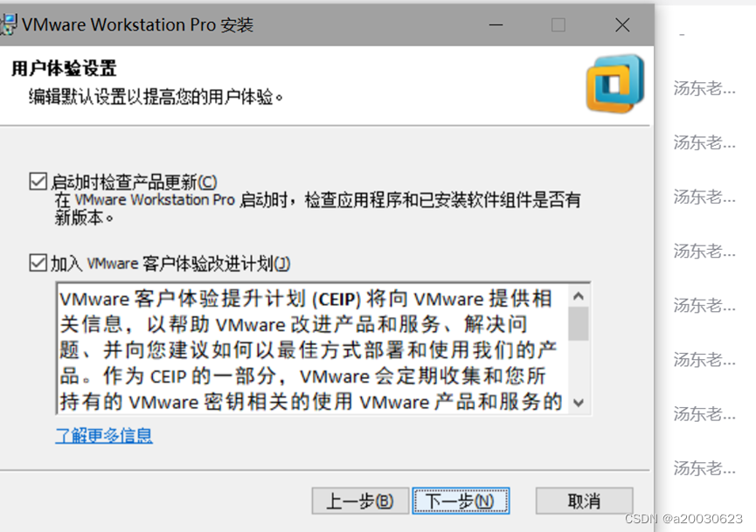Screen dimensions: 756x532
Task: Click inside the CEIP description text box
Action: [312, 349]
